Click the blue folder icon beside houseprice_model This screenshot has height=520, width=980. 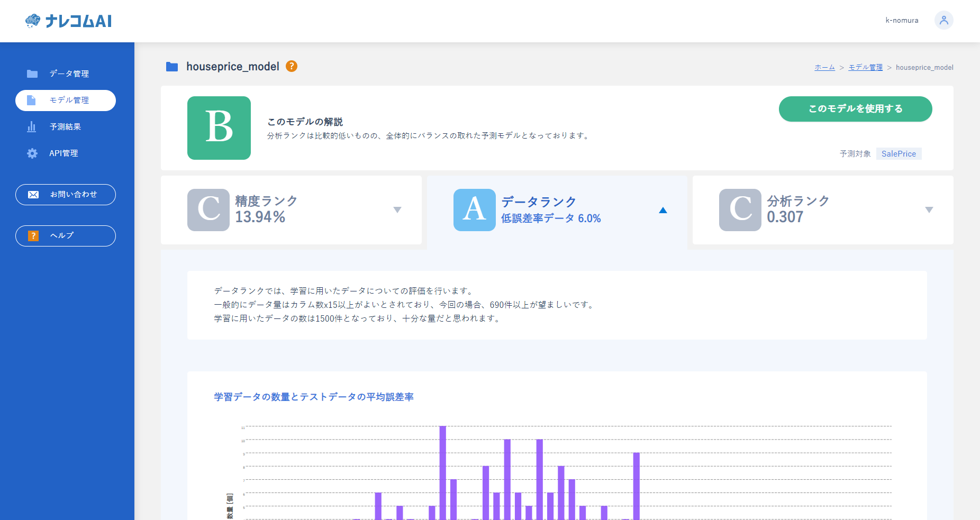pos(172,67)
